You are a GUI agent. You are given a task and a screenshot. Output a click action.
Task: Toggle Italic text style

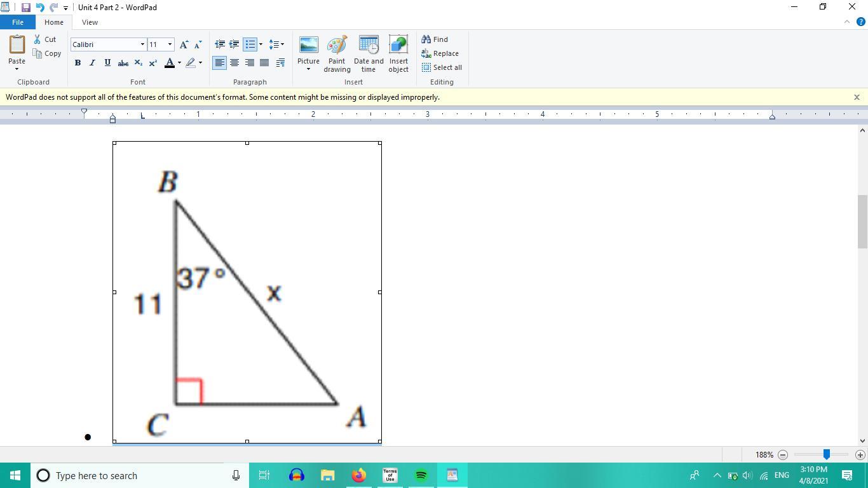point(92,63)
